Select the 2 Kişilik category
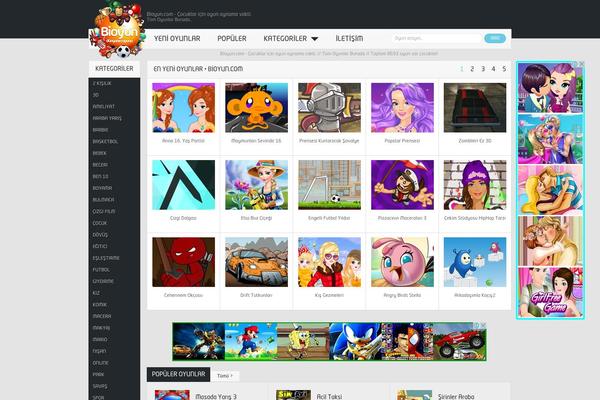 click(x=102, y=83)
